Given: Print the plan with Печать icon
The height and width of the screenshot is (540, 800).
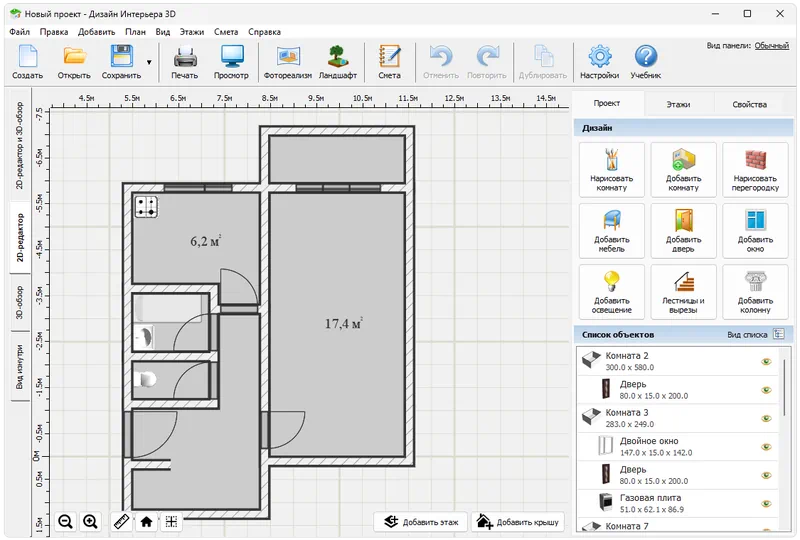Looking at the screenshot, I should pos(185,62).
